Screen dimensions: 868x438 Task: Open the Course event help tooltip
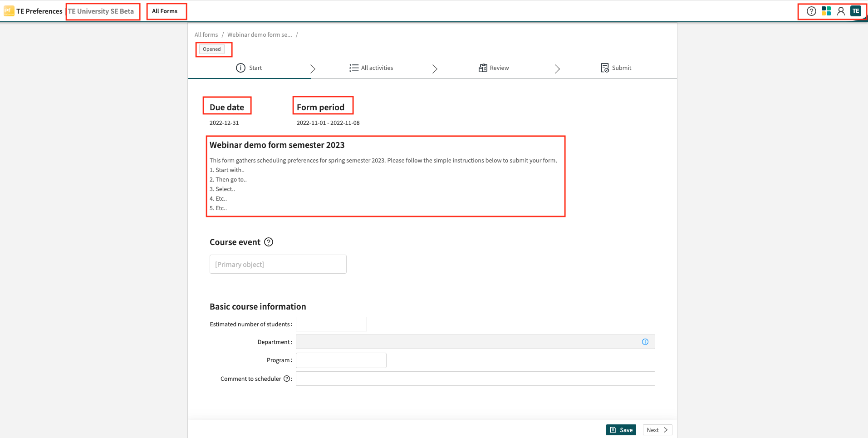click(269, 242)
